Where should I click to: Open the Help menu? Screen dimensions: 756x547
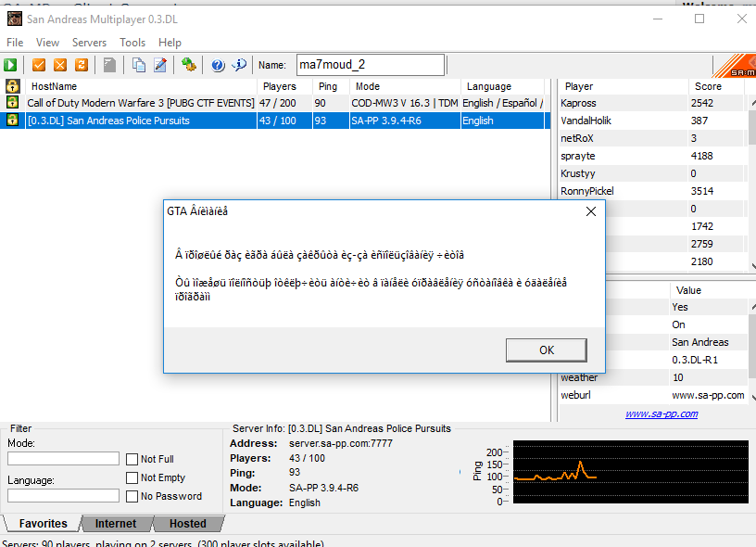[170, 43]
